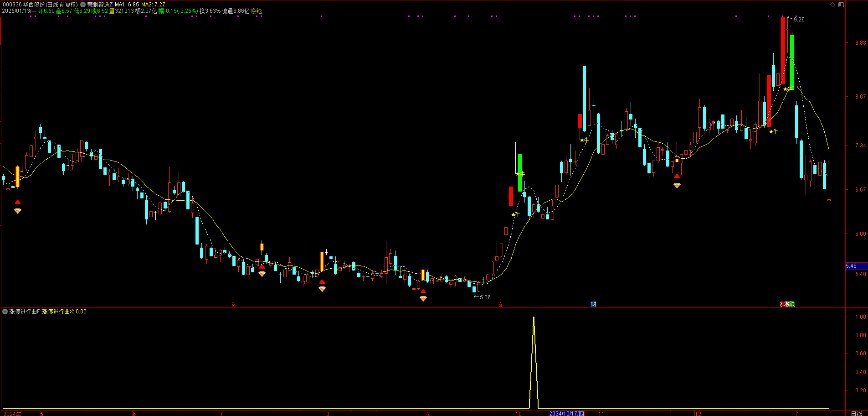Click the 量321213 volume value
The image size is (868, 416).
[x=122, y=11]
